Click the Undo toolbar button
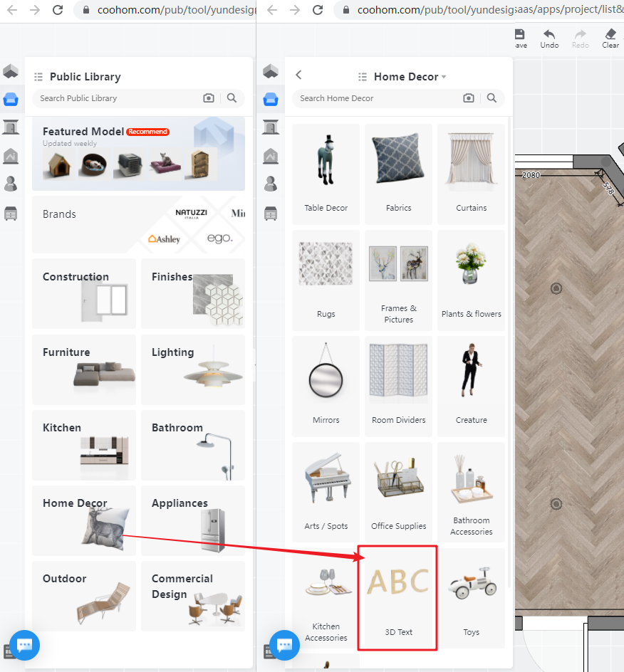Screen dimensions: 624x672 549,38
